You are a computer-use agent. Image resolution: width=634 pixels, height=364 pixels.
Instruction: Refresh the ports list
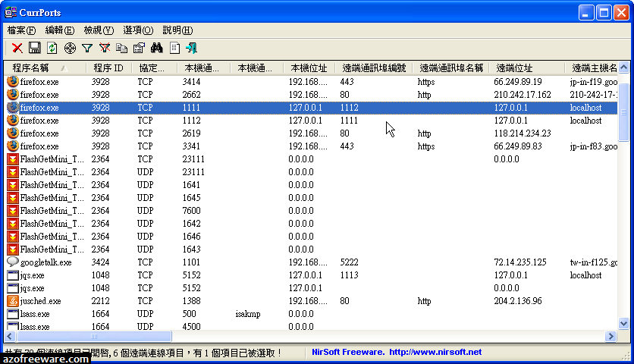tap(52, 48)
